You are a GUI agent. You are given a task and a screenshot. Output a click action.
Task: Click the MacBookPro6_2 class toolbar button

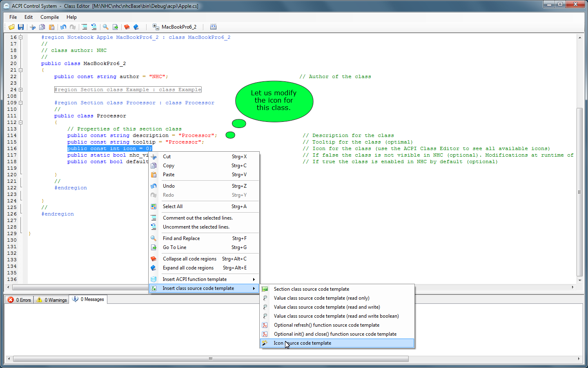pyautogui.click(x=175, y=27)
